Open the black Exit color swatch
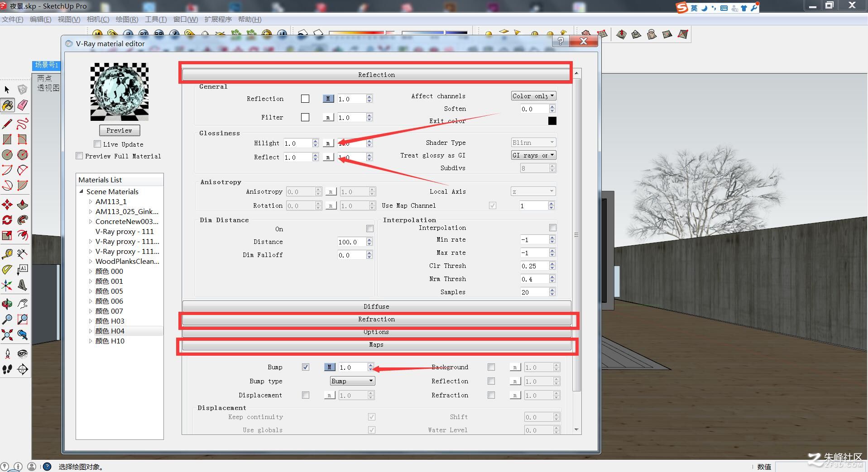Screen dimensions: 868x472 552,121
